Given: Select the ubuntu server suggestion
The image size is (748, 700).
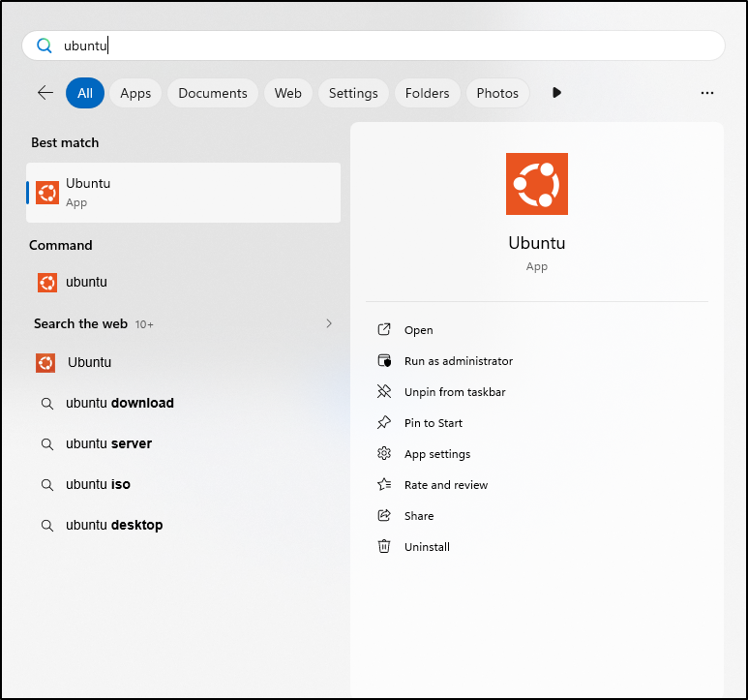Looking at the screenshot, I should point(183,444).
